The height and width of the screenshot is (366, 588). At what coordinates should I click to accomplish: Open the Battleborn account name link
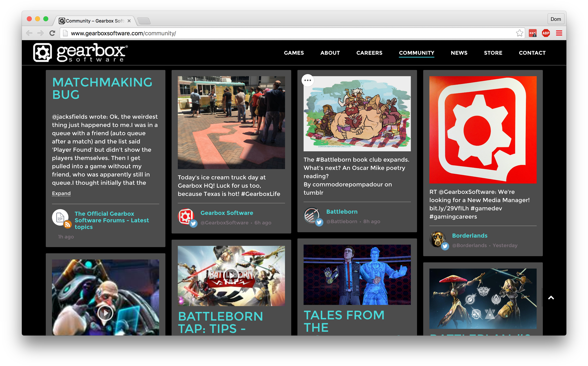(342, 212)
